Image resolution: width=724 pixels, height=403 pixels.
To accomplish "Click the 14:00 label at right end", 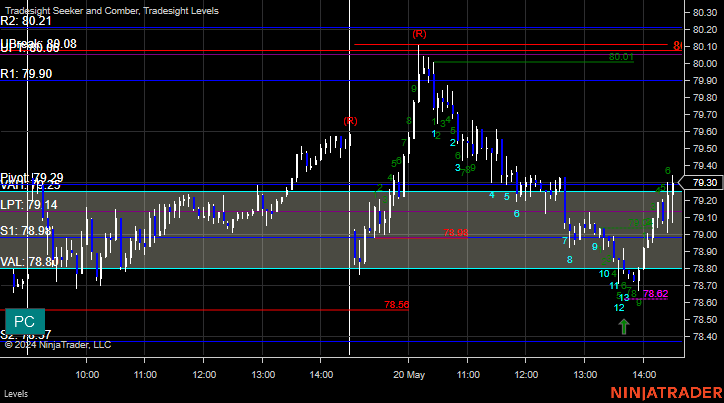I will (644, 375).
